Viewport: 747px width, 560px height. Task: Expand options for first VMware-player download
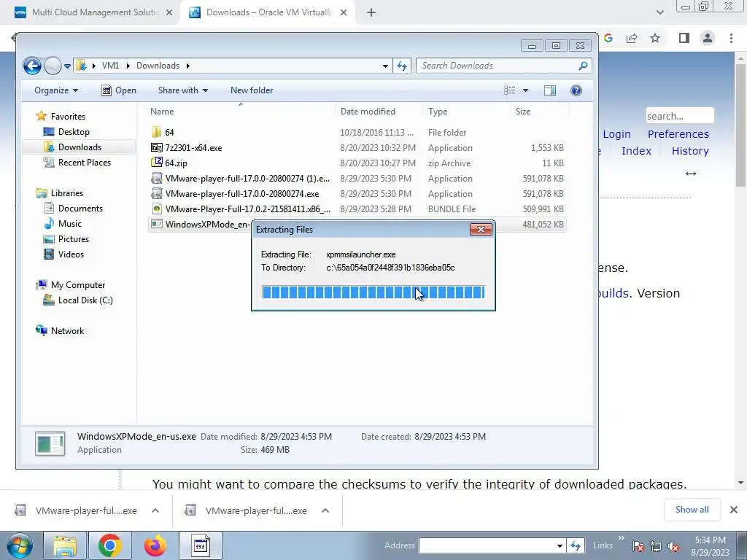point(155,510)
